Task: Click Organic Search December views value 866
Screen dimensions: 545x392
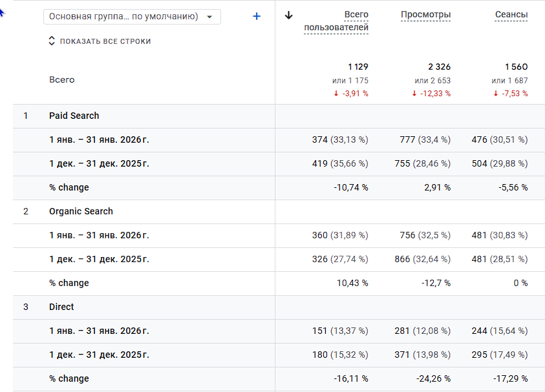Action: [x=402, y=259]
